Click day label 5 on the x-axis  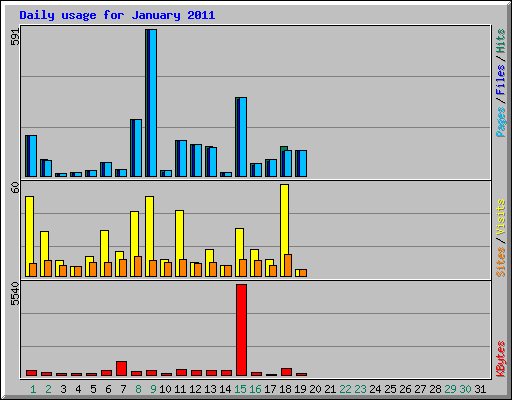[93, 389]
